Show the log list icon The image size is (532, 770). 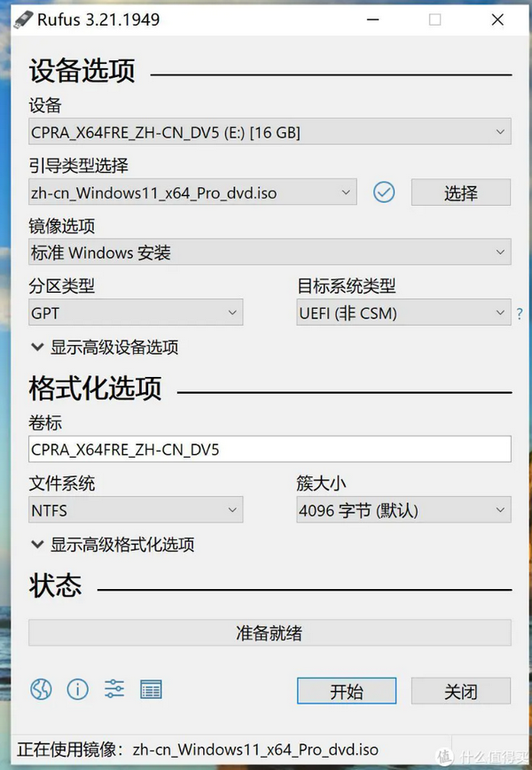pyautogui.click(x=151, y=688)
